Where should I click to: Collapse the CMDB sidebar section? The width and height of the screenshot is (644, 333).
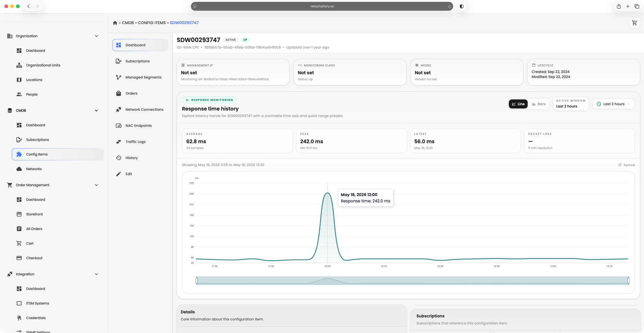pos(96,111)
